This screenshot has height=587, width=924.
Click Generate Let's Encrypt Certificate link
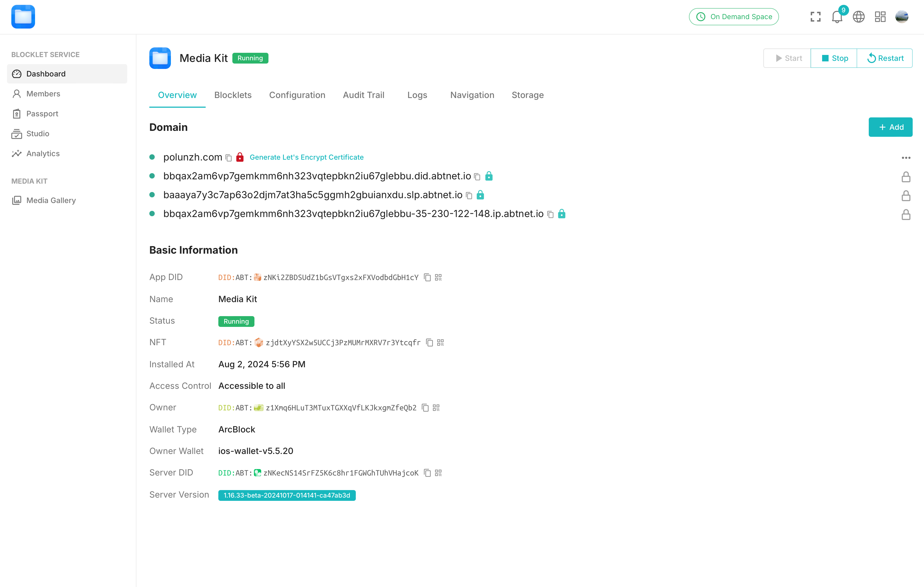tap(306, 157)
